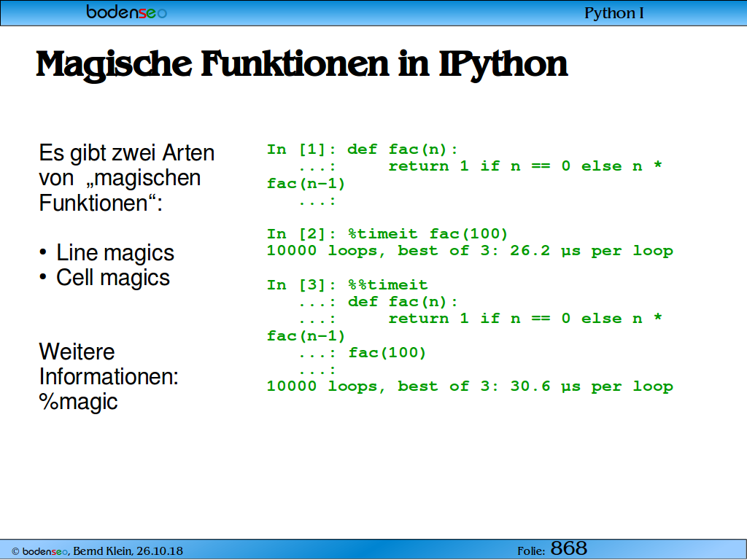Click the 'Line magics' bullet item
Image resolution: width=747 pixels, height=560 pixels.
115,252
